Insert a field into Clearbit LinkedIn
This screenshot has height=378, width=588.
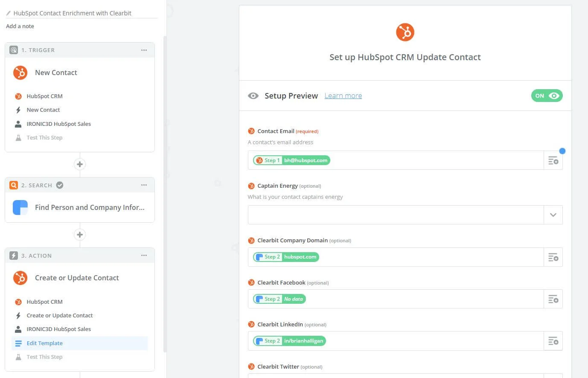[x=553, y=341]
